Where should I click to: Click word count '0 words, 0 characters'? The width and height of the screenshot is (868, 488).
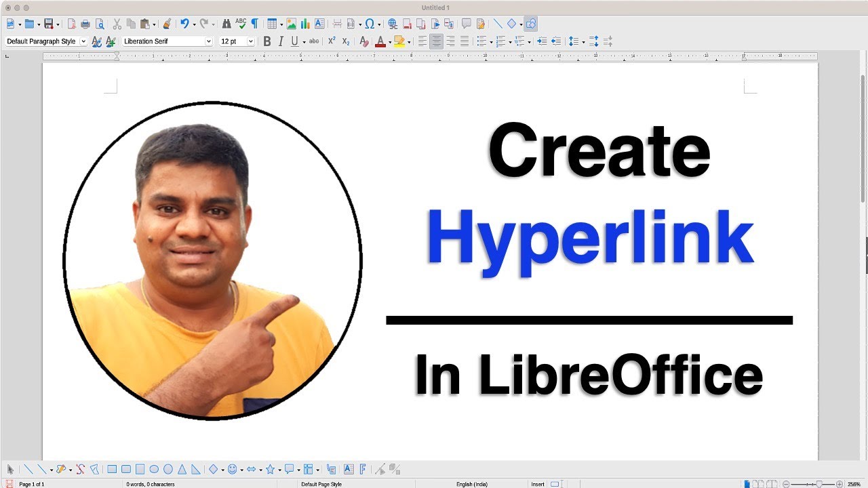[151, 484]
